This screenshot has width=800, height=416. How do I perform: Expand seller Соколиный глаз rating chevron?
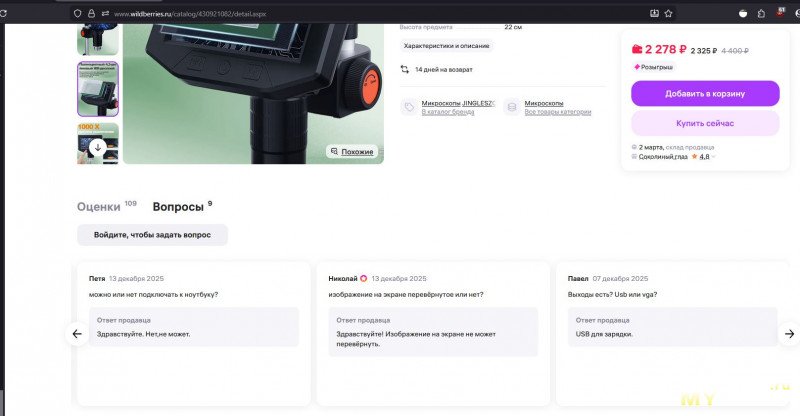pos(714,157)
